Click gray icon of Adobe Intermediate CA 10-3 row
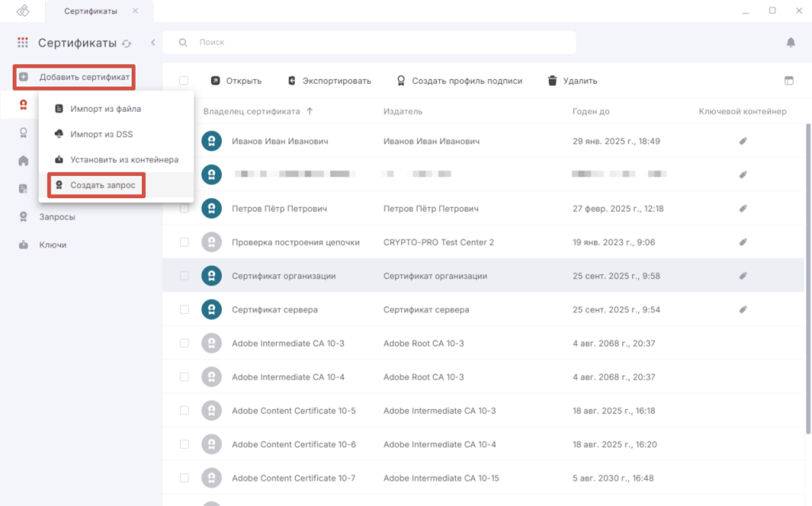Screen dimensions: 812x506 (x=212, y=343)
